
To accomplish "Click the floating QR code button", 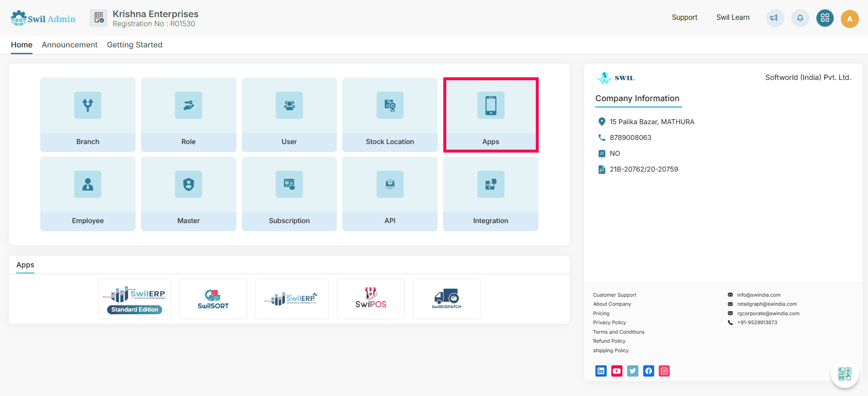I will coord(844,374).
